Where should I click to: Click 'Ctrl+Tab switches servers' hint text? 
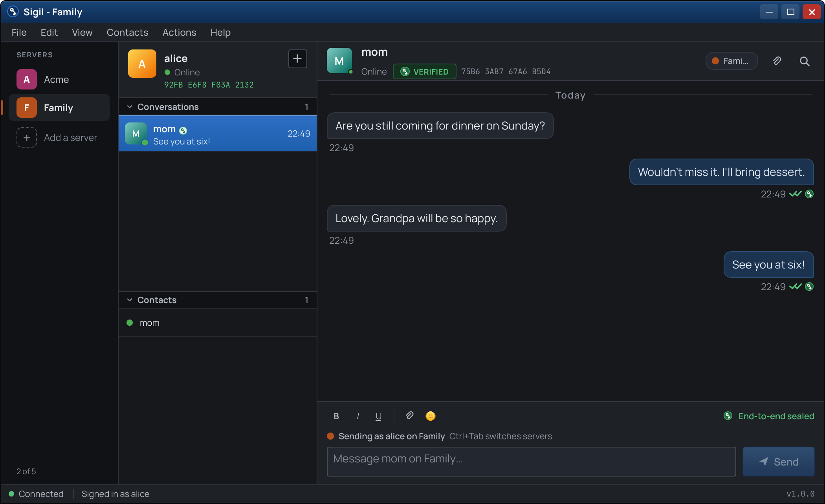tap(500, 436)
